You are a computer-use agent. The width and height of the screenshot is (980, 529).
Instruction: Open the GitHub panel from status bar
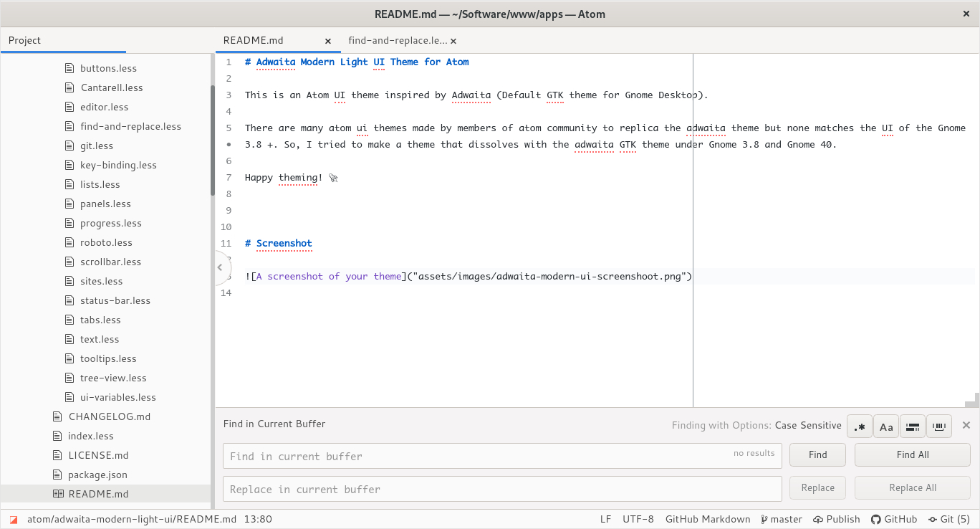(894, 519)
